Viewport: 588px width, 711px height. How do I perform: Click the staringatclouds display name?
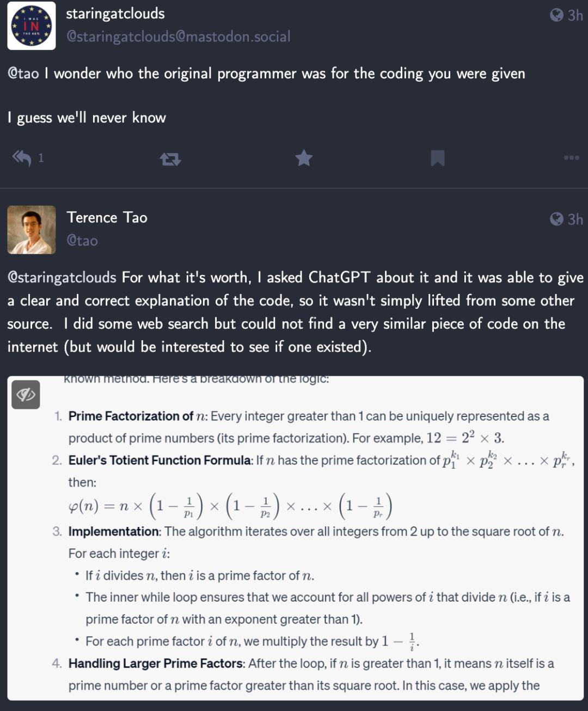coord(115,14)
